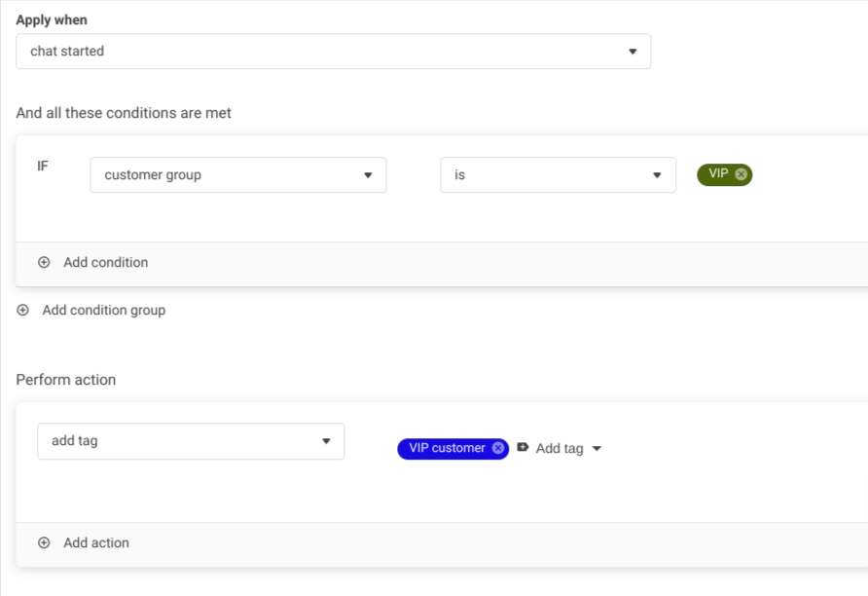Expand the Add tag caret beside VIP customer
The width and height of the screenshot is (868, 596).
point(597,449)
